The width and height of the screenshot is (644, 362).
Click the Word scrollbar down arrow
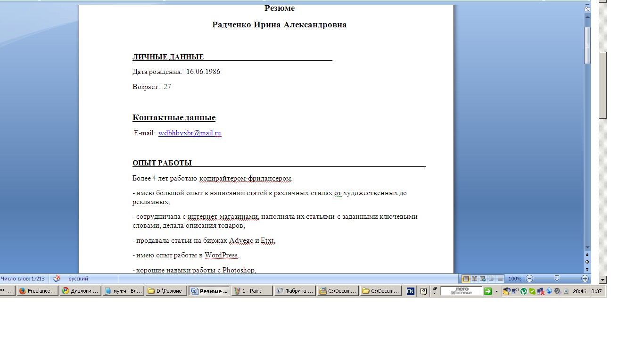pyautogui.click(x=587, y=247)
